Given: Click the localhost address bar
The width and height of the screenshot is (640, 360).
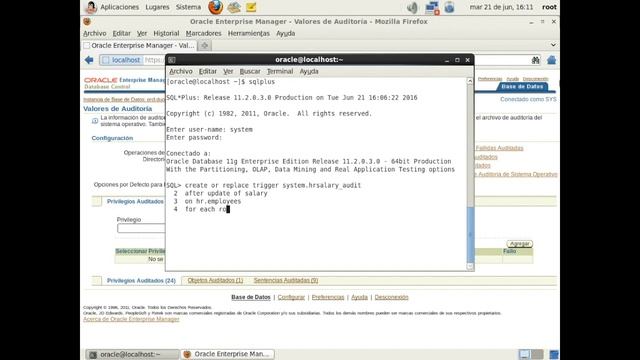Looking at the screenshot, I should [x=133, y=60].
